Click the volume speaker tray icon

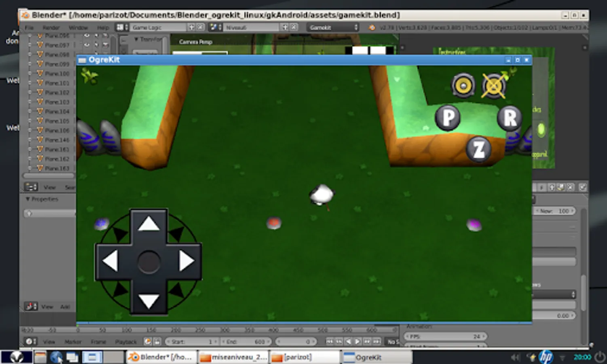515,357
